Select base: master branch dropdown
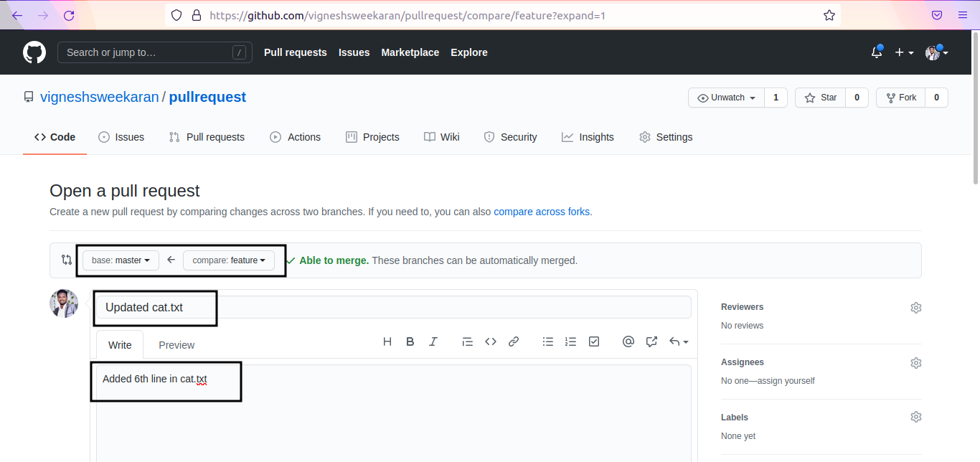This screenshot has width=980, height=462. 121,260
